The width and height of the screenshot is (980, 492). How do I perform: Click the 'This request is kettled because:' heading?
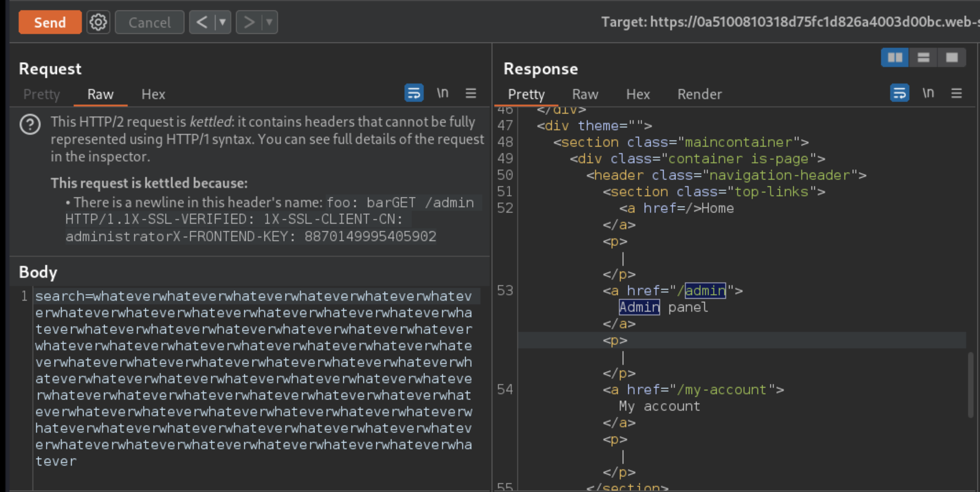click(x=149, y=183)
